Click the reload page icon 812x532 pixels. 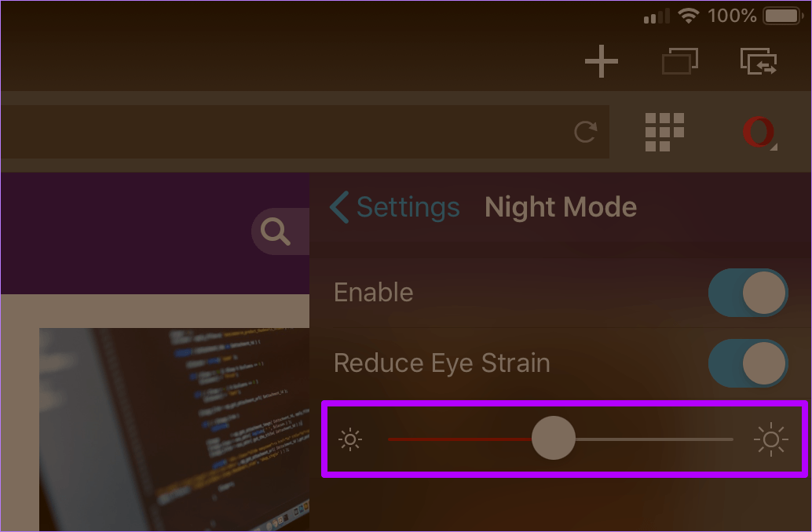tap(585, 132)
